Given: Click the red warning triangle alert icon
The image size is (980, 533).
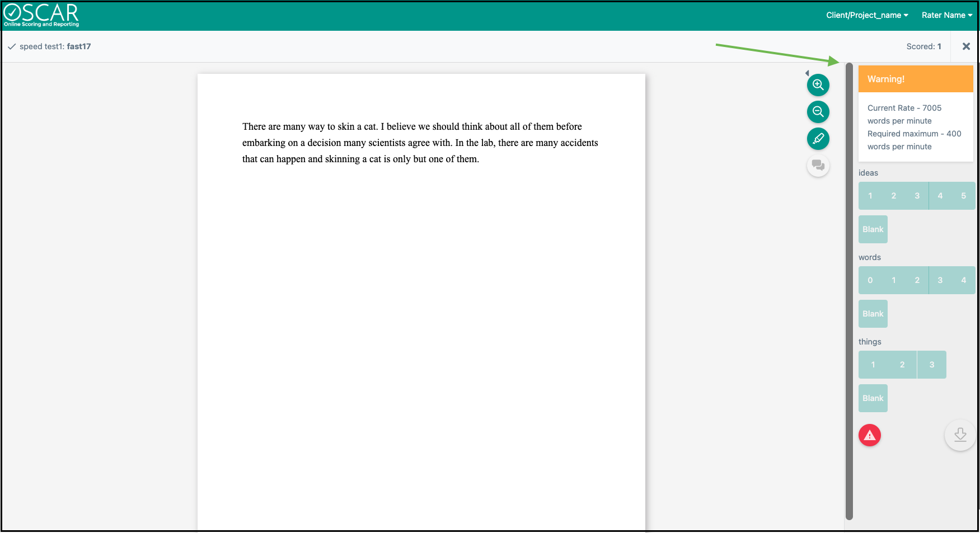Looking at the screenshot, I should (x=869, y=435).
